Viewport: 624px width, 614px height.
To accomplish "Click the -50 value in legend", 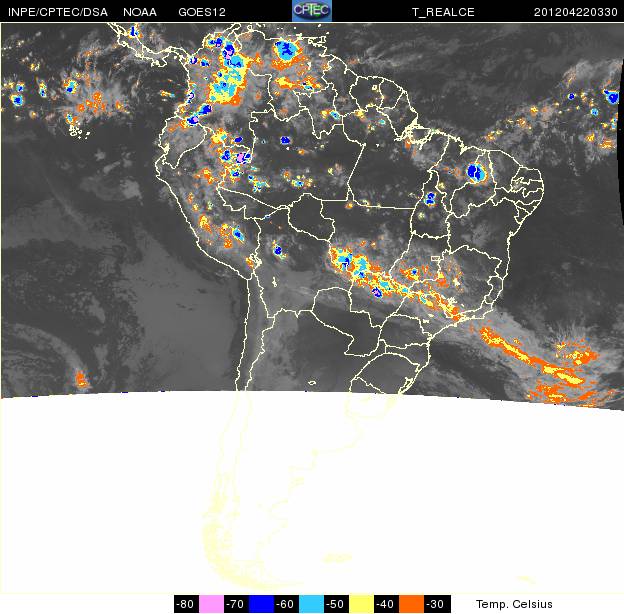I will (336, 604).
